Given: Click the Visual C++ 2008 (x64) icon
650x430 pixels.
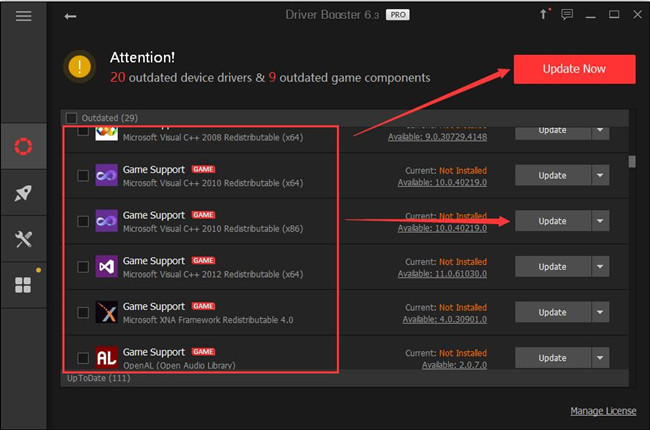Looking at the screenshot, I should [x=107, y=133].
